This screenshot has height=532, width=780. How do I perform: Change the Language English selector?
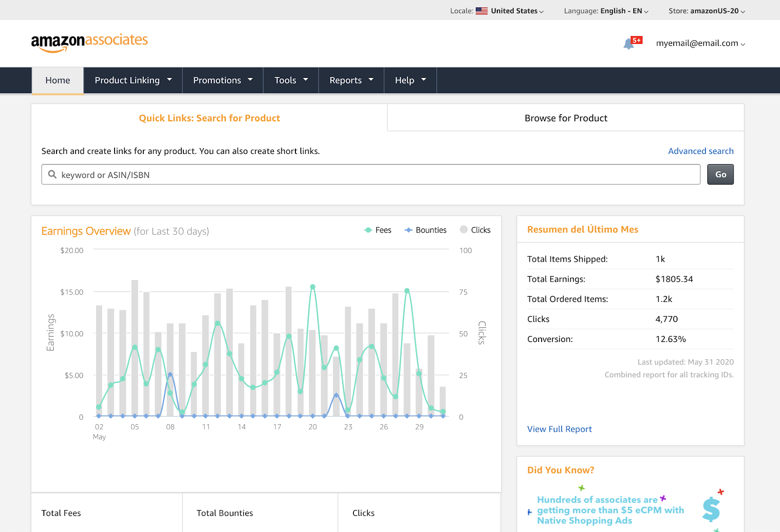pos(606,11)
